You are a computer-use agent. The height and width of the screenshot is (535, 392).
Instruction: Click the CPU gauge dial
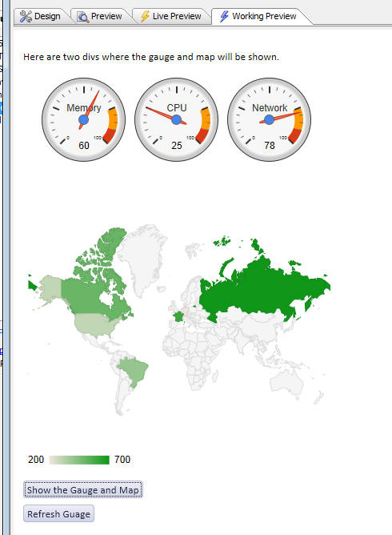point(176,120)
